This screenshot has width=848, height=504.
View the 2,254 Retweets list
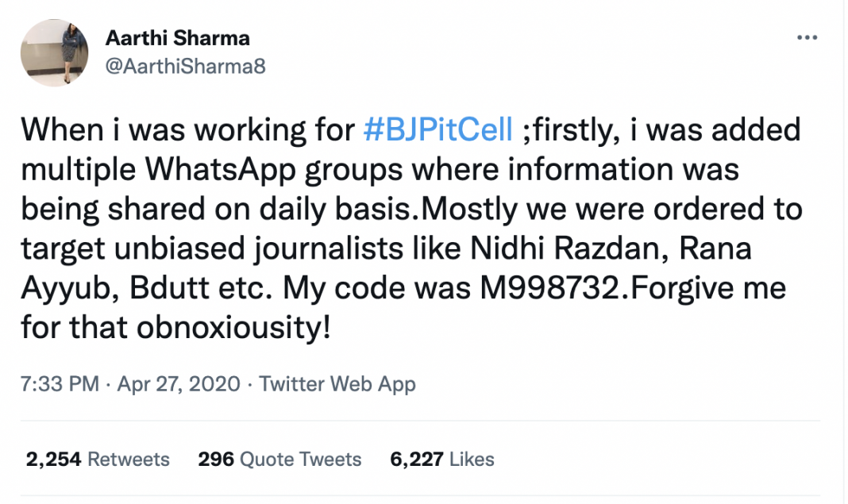[x=98, y=459]
